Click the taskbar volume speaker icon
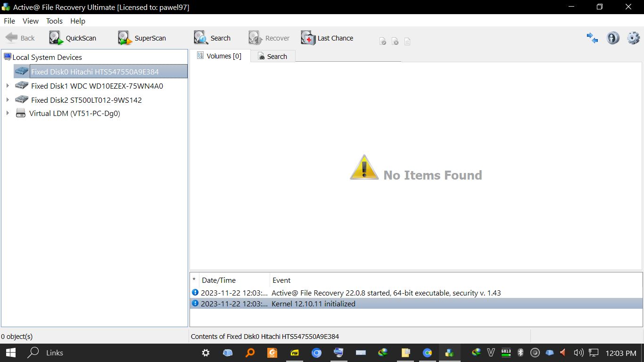 [578, 353]
